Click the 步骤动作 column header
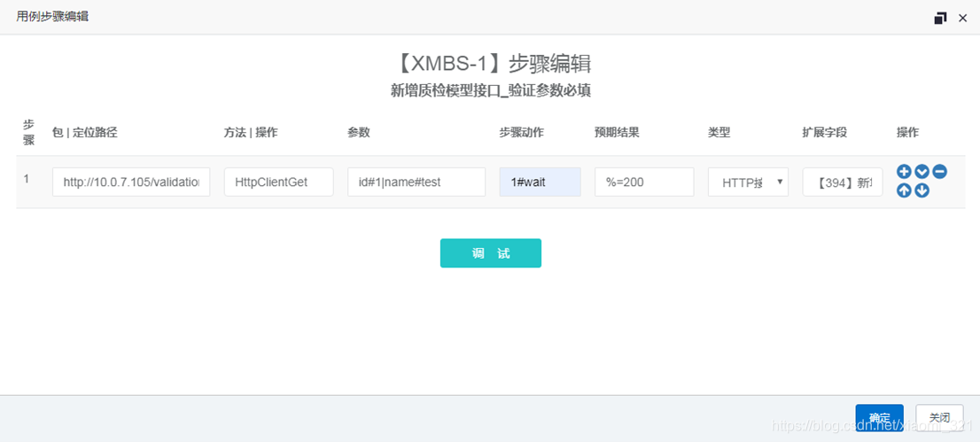The width and height of the screenshot is (980, 442). point(521,133)
